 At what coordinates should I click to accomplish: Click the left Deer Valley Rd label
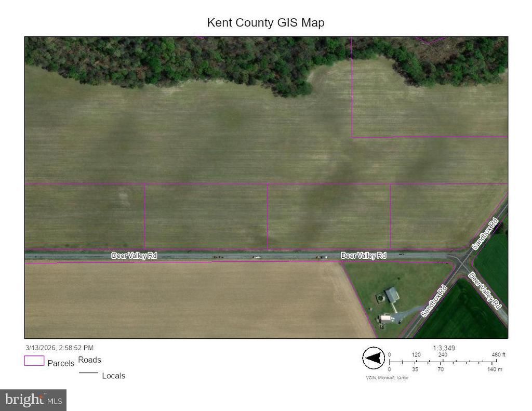click(134, 256)
